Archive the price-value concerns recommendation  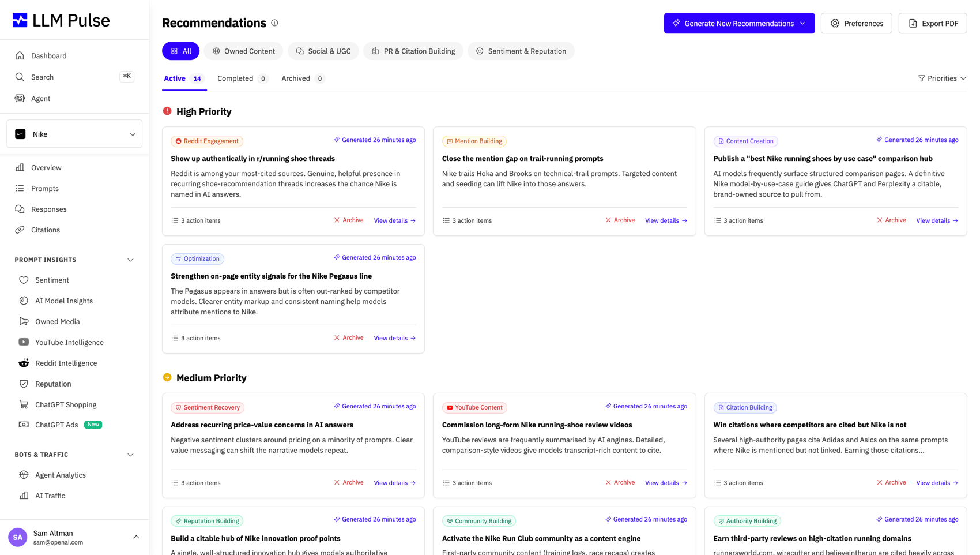pos(349,483)
